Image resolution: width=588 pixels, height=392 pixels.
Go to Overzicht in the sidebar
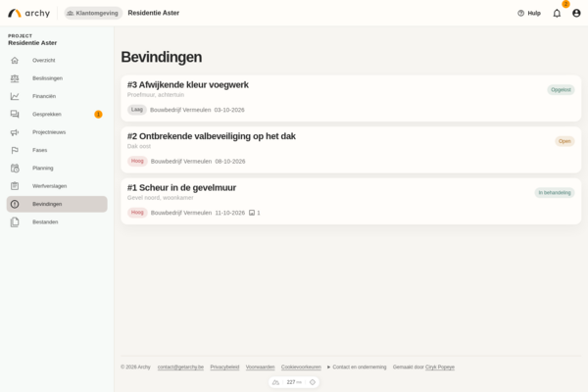click(57, 60)
